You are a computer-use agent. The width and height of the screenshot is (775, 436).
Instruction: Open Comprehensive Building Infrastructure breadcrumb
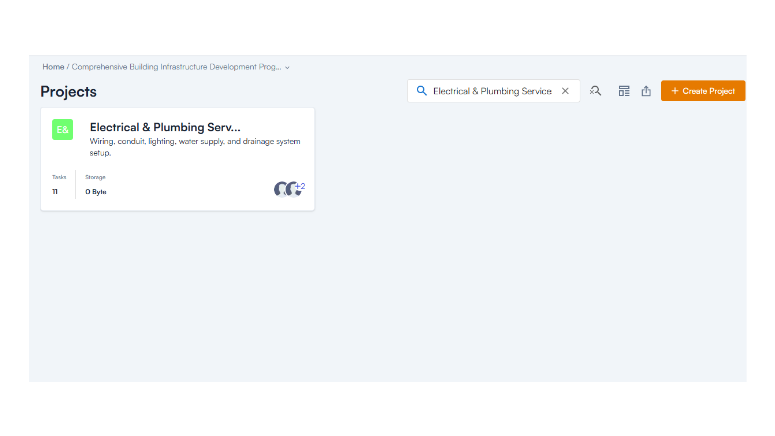[176, 67]
